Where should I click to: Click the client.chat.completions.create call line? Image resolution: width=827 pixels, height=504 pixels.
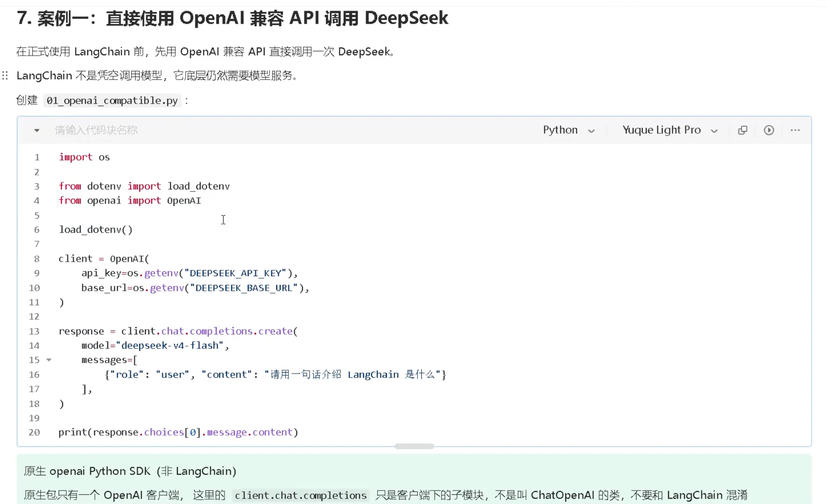(178, 331)
